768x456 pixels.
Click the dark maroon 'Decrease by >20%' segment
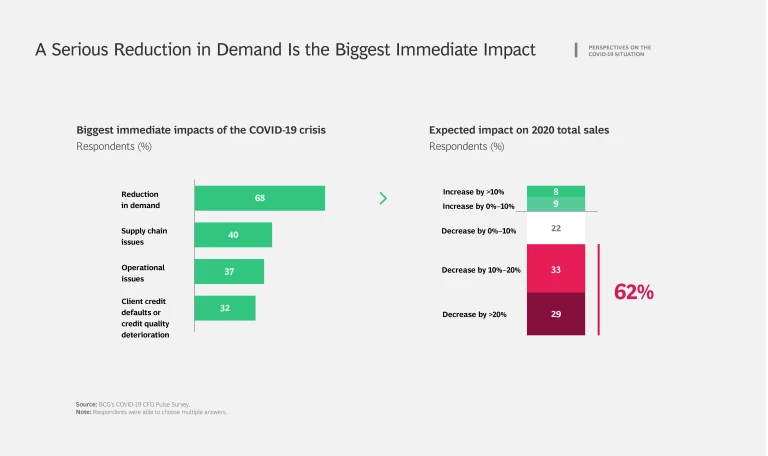pyautogui.click(x=556, y=314)
